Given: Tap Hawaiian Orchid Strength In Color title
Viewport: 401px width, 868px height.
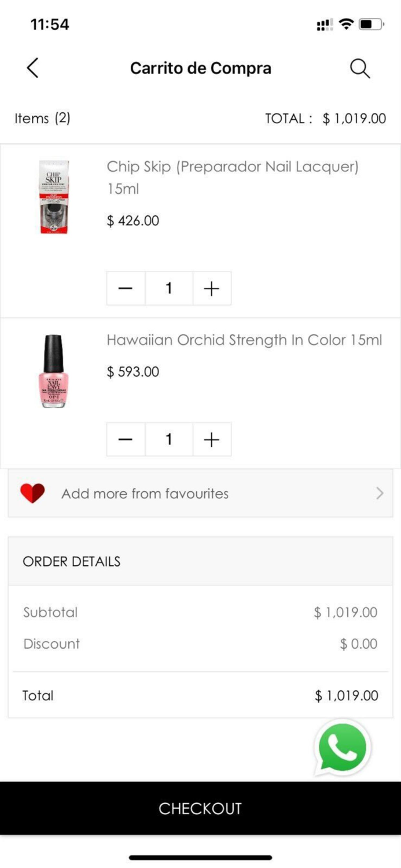Looking at the screenshot, I should (x=244, y=340).
